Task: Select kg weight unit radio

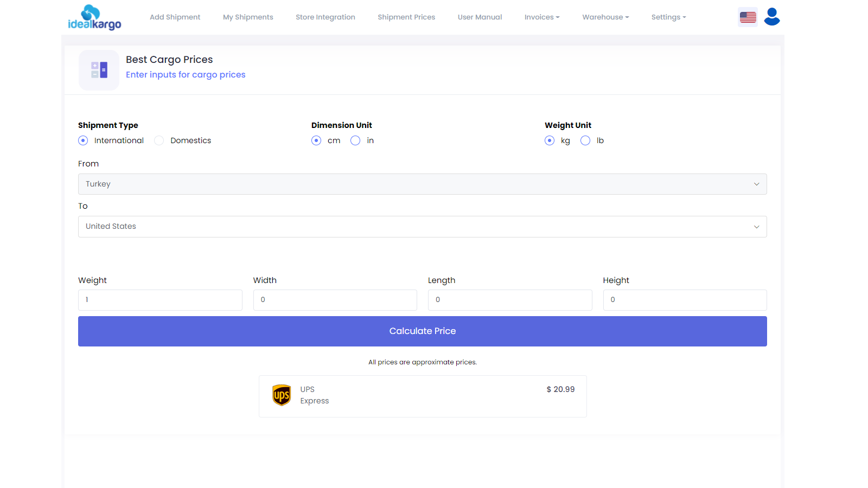Action: tap(550, 140)
